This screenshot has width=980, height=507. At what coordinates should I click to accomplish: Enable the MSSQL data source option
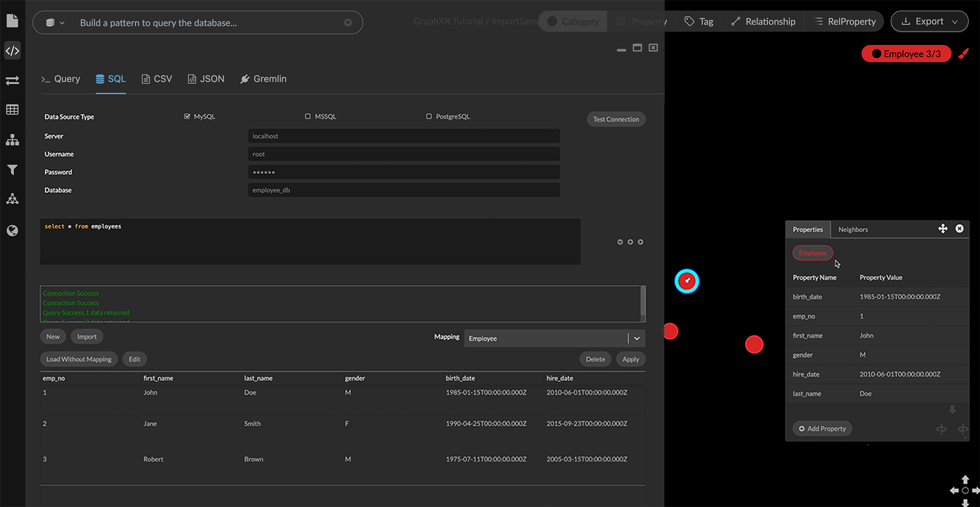pos(308,116)
